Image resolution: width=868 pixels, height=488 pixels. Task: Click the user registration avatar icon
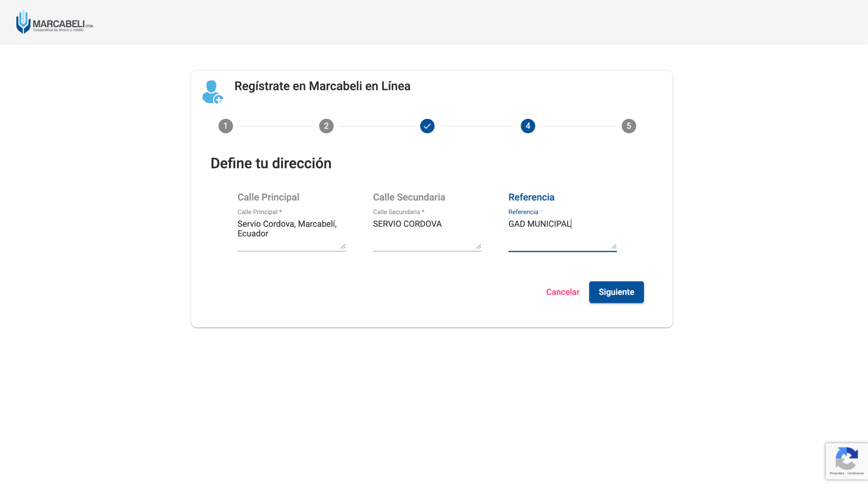pos(212,92)
